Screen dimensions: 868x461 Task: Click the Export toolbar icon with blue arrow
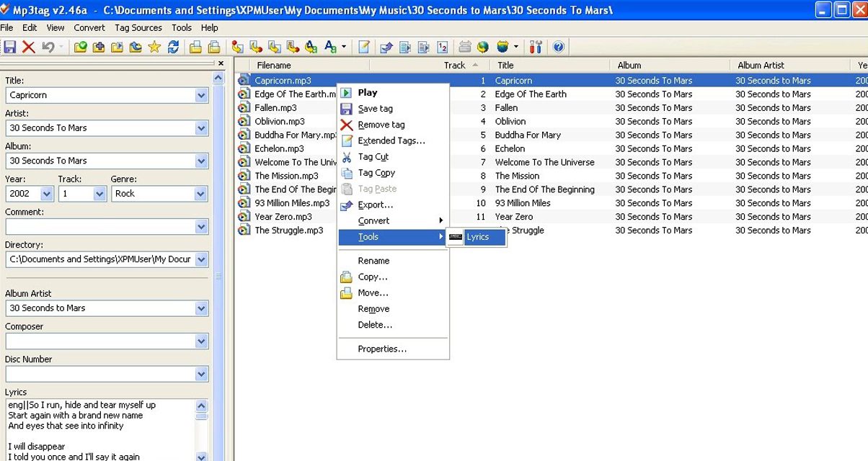(x=386, y=47)
